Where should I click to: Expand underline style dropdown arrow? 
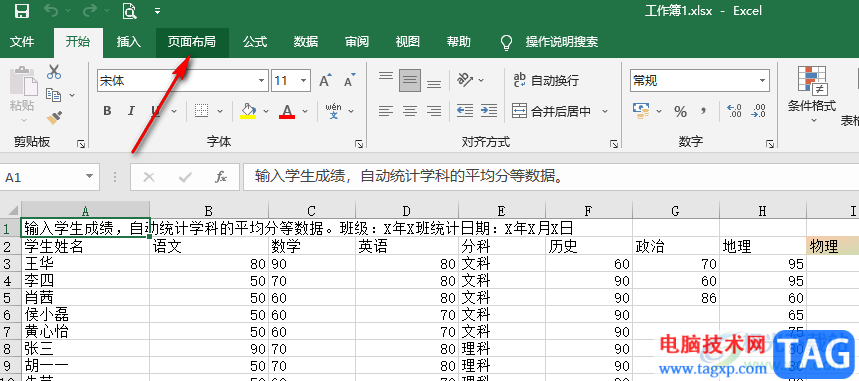click(174, 111)
